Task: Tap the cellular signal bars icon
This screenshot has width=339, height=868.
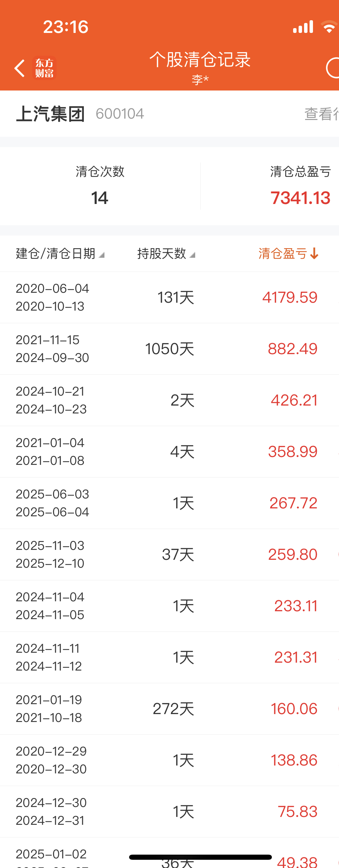Action: point(303,27)
